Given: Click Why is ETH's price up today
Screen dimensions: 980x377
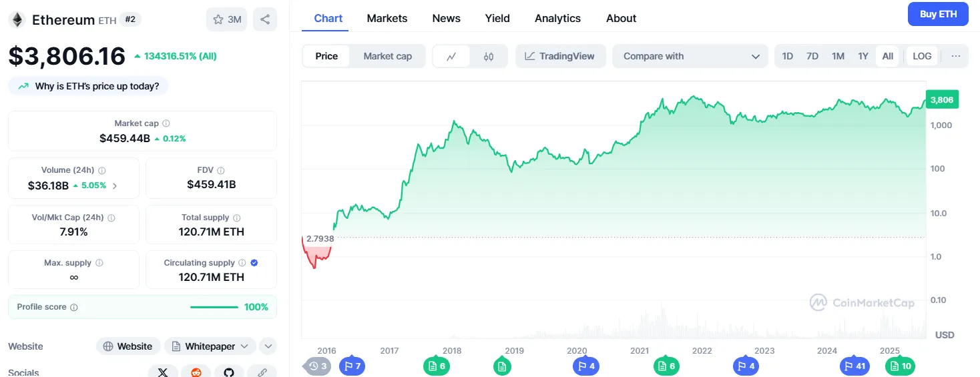Looking at the screenshot, I should click(x=88, y=86).
